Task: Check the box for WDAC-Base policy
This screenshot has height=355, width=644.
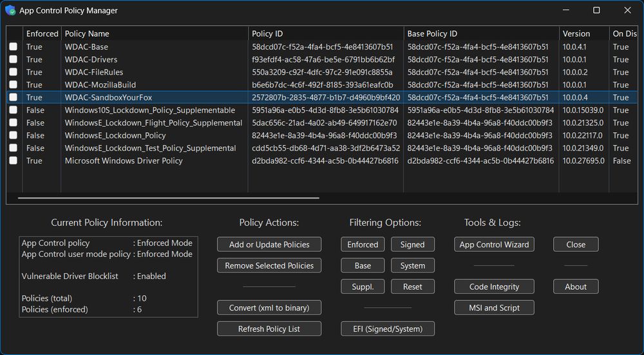Action: (x=13, y=47)
